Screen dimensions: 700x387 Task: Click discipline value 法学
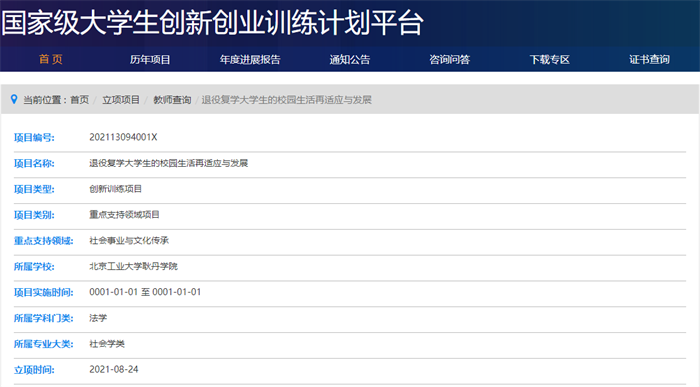point(98,318)
